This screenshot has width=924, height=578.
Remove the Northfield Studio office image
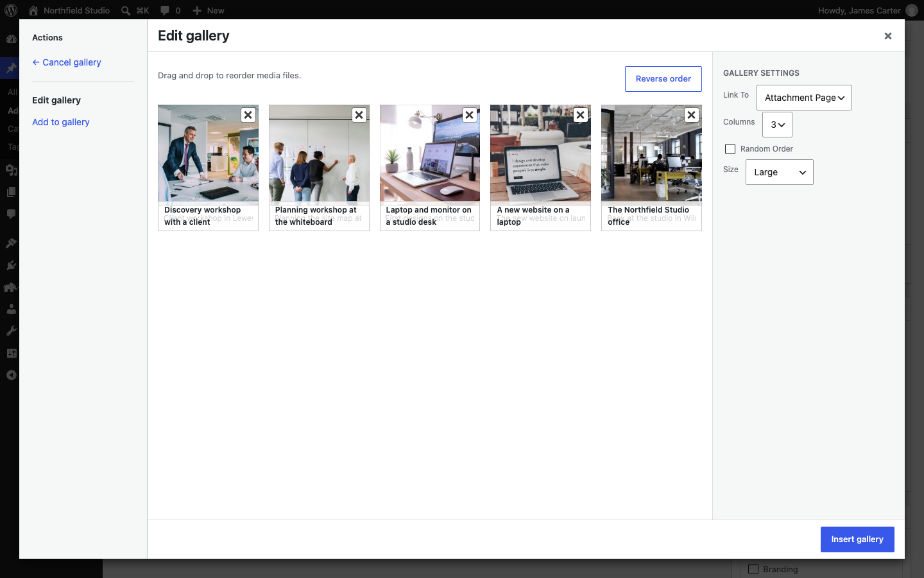tap(692, 115)
